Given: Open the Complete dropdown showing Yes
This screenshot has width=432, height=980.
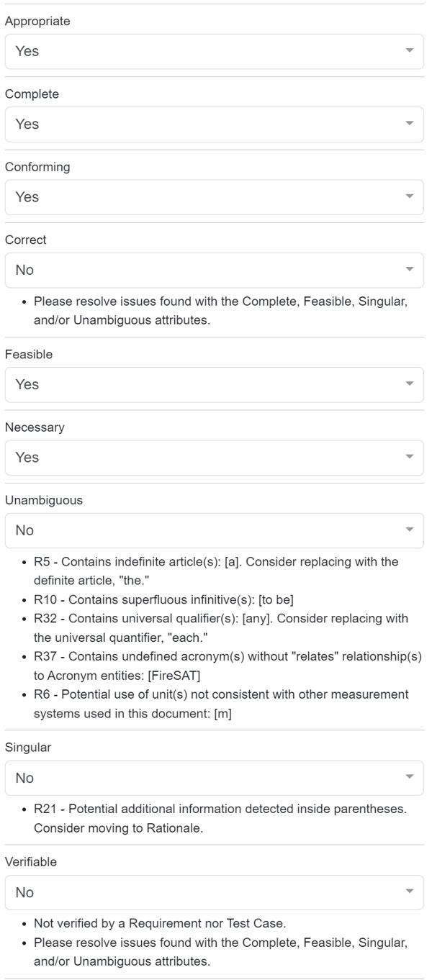Looking at the screenshot, I should point(202,124).
